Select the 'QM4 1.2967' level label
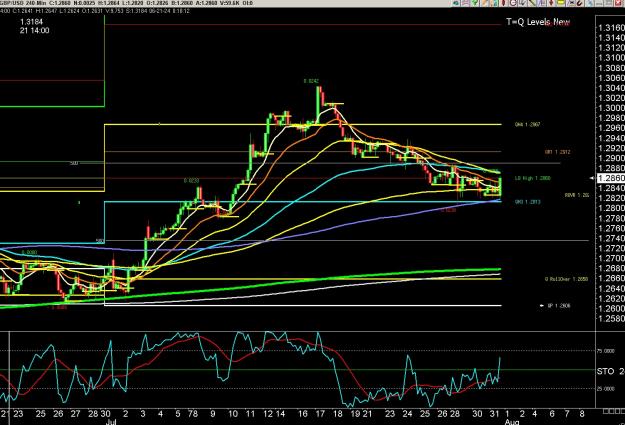625x425 pixels. pos(527,124)
